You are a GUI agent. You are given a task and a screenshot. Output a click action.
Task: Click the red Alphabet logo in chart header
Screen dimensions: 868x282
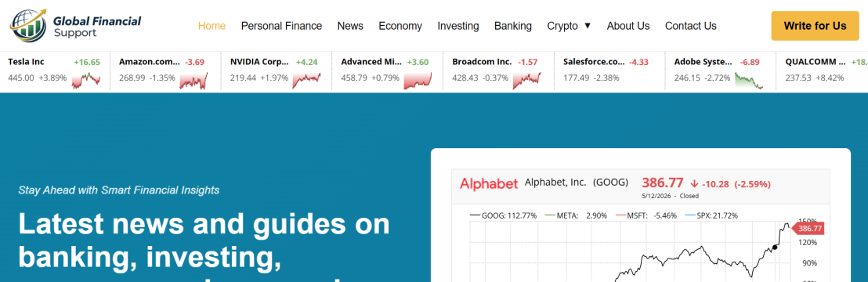[x=489, y=183]
